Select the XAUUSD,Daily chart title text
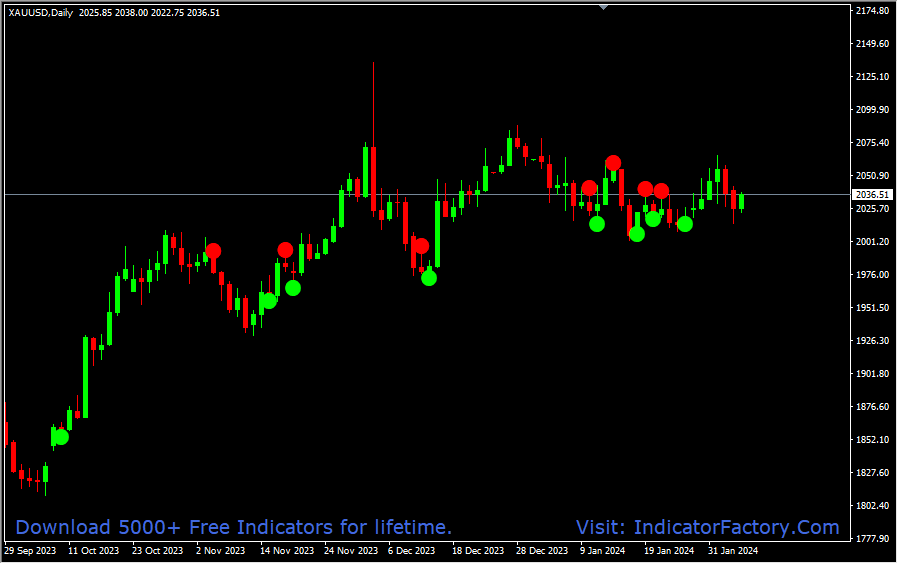This screenshot has width=898, height=564. click(x=41, y=13)
